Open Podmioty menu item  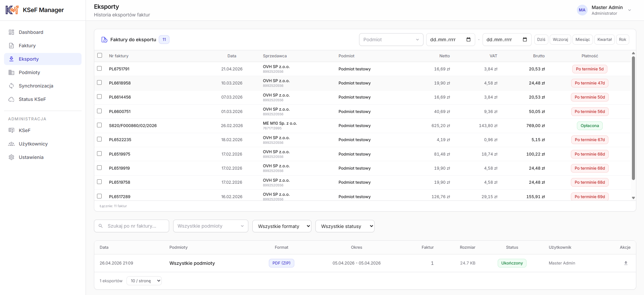[x=43, y=72]
